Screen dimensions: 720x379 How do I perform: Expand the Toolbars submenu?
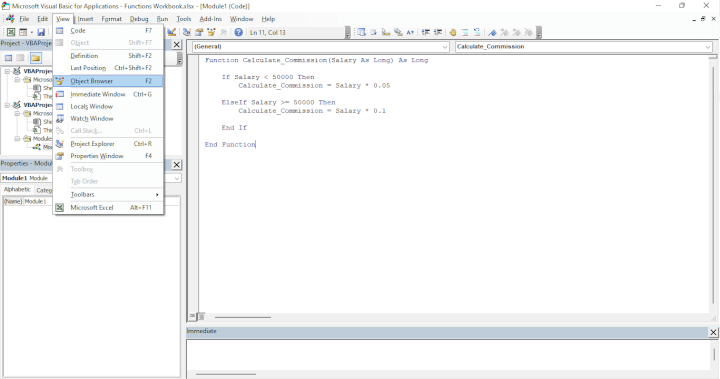[108, 194]
